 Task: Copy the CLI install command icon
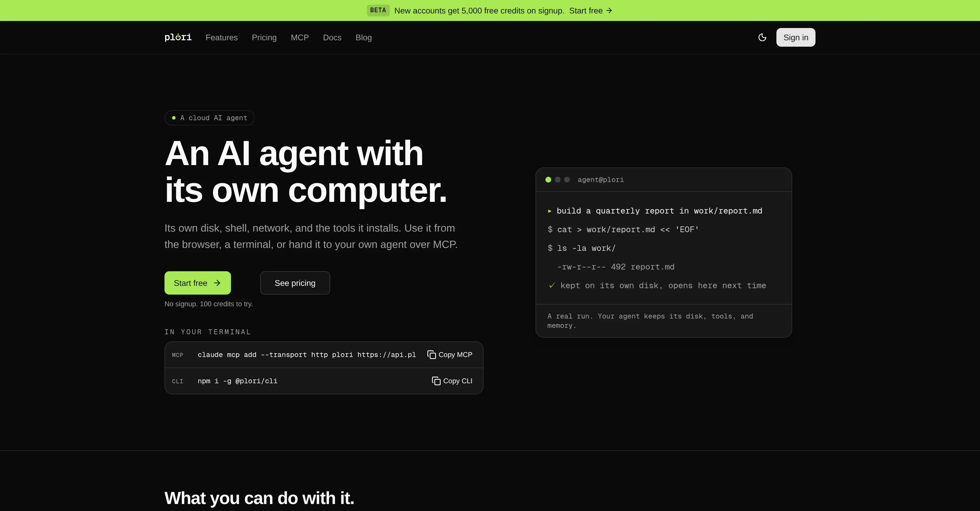tap(436, 381)
